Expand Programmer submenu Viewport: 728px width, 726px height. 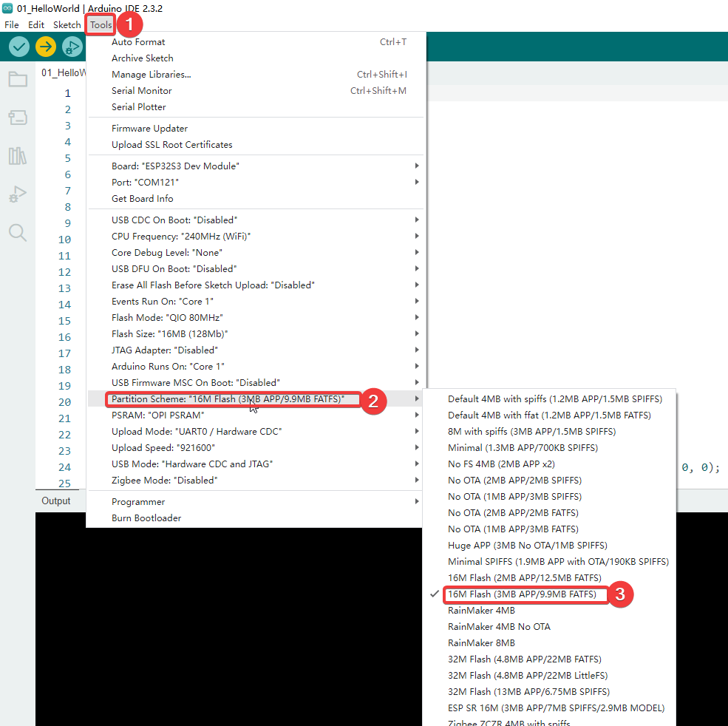pos(256,502)
